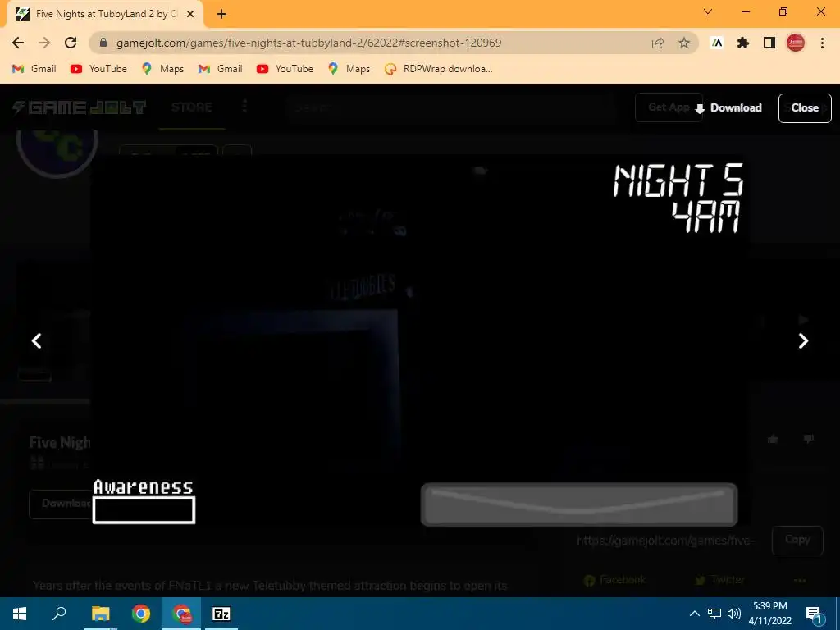Click the browser Forward arrow
This screenshot has width=840, height=630.
[x=44, y=43]
